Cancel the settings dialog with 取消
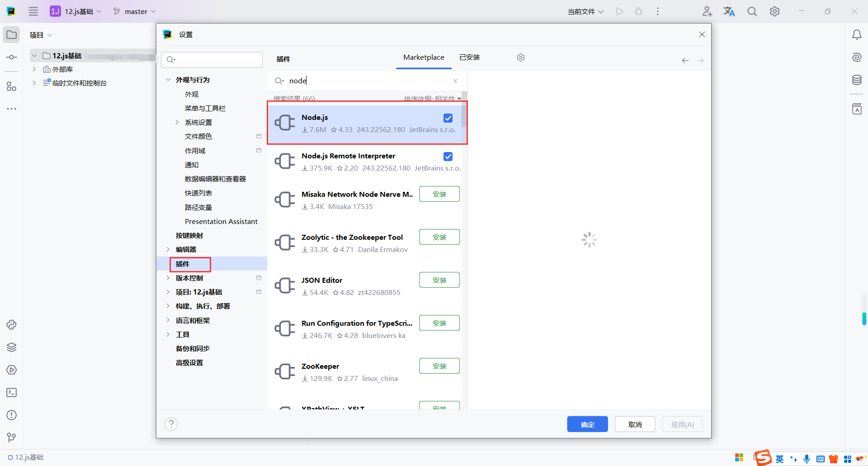Image resolution: width=868 pixels, height=466 pixels. (635, 424)
